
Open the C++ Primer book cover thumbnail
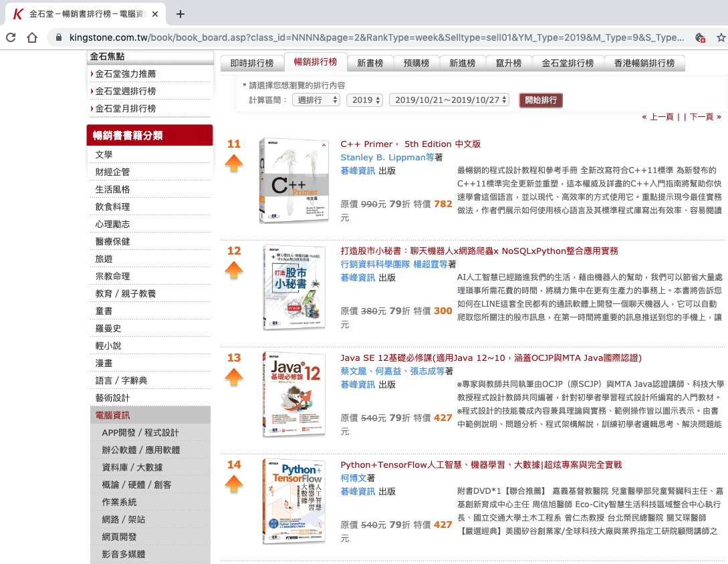294,180
